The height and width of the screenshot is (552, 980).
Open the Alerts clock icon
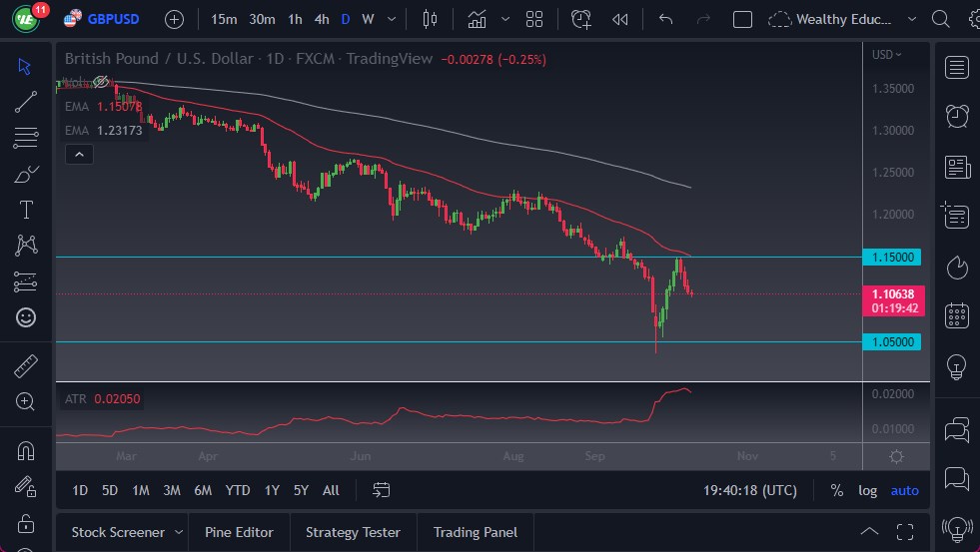[957, 115]
